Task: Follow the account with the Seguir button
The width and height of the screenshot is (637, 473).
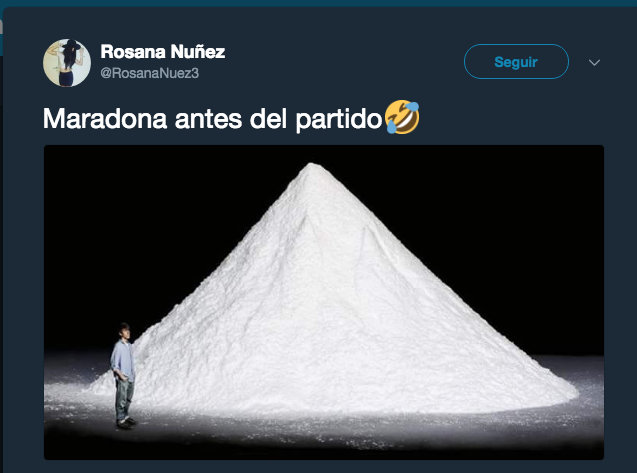Action: point(516,61)
